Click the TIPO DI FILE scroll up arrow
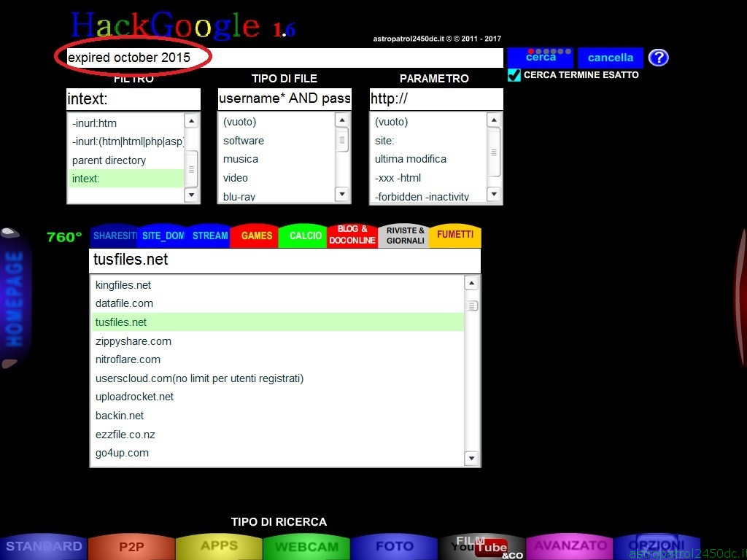Viewport: 747px width, 560px height. tap(342, 120)
